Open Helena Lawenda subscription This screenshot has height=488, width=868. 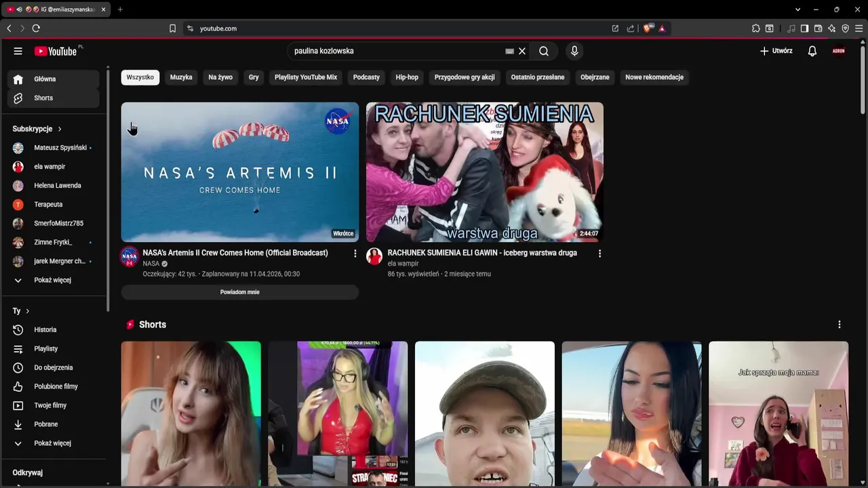tap(54, 186)
